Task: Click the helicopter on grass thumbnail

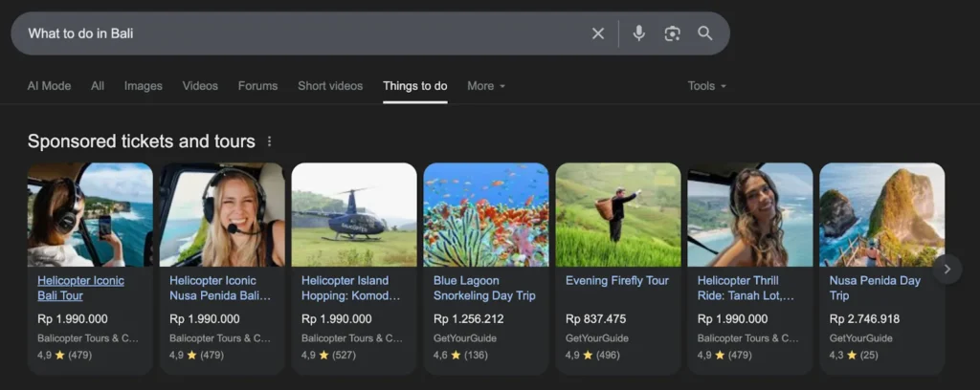Action: click(354, 214)
